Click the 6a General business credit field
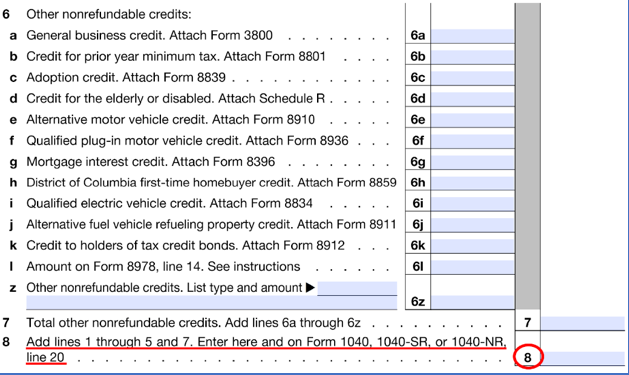629x375 pixels. [x=473, y=36]
